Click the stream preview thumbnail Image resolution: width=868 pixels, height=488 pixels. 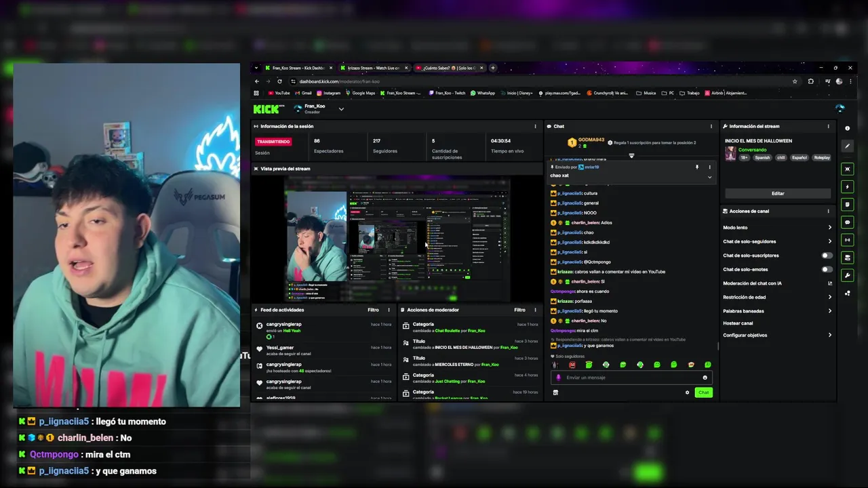point(397,239)
